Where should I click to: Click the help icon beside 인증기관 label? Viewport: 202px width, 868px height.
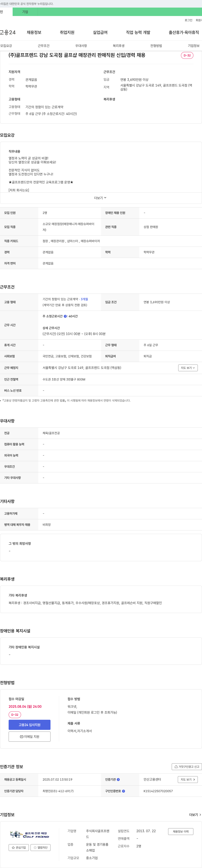[118, 779]
